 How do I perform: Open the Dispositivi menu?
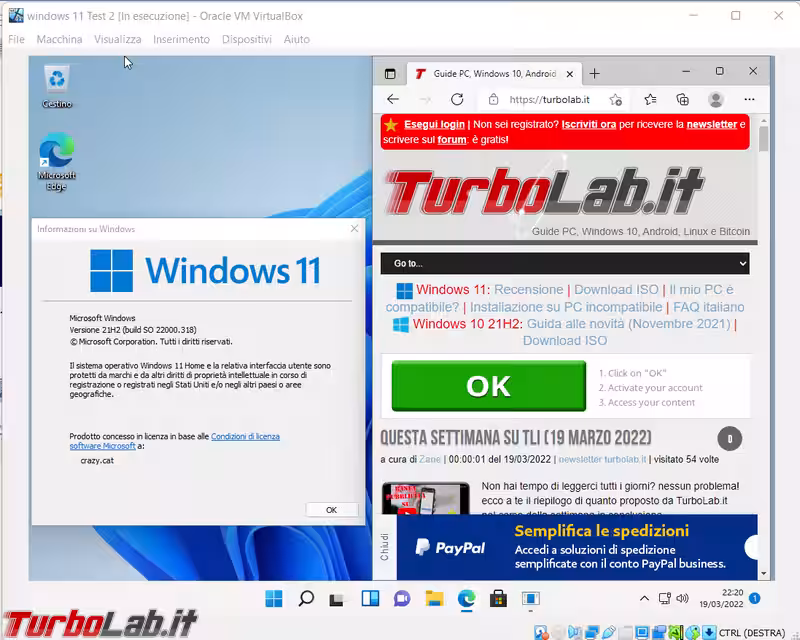click(246, 39)
